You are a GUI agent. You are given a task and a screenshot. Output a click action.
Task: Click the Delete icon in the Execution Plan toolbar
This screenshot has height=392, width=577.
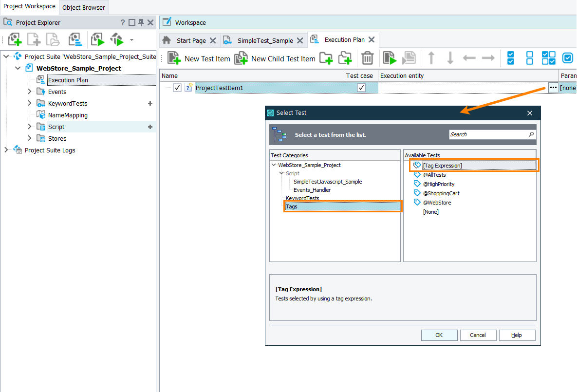tap(368, 58)
